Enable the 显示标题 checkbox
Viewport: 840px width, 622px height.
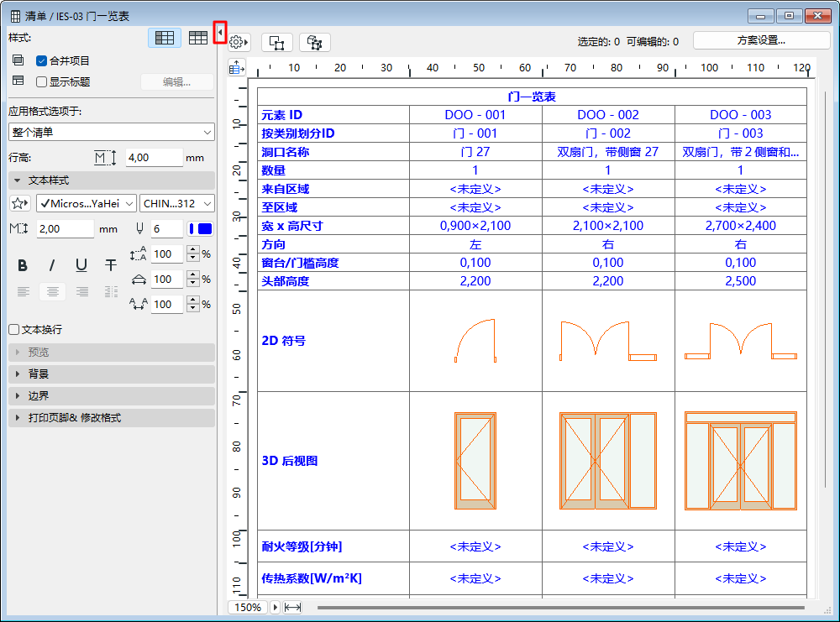pos(41,81)
